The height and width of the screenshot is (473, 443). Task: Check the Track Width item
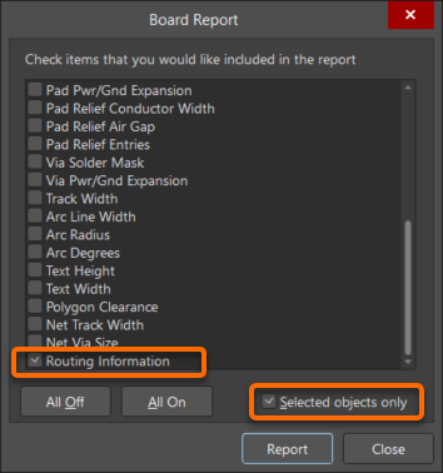(x=35, y=198)
